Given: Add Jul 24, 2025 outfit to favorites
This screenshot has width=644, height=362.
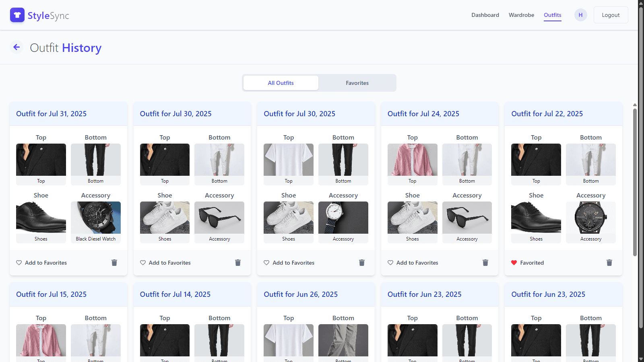Looking at the screenshot, I should tap(413, 263).
